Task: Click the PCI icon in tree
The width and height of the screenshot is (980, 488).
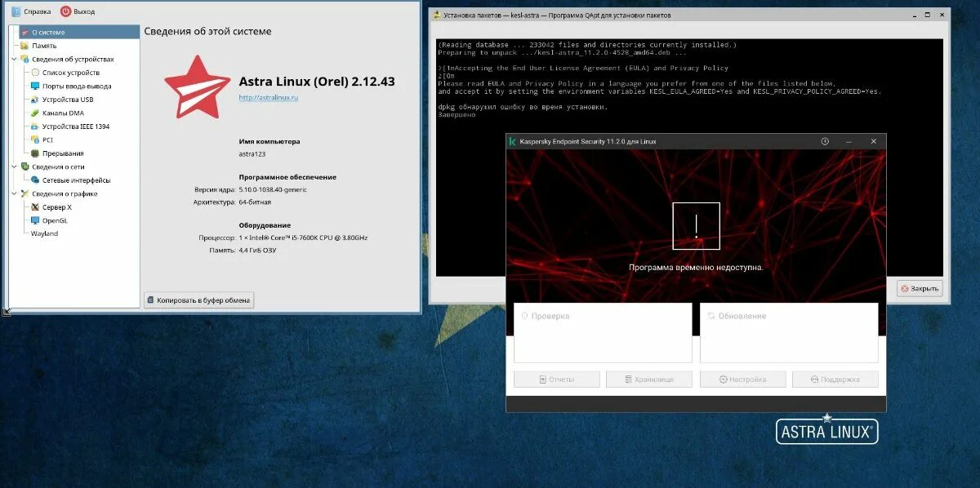Action: click(35, 140)
